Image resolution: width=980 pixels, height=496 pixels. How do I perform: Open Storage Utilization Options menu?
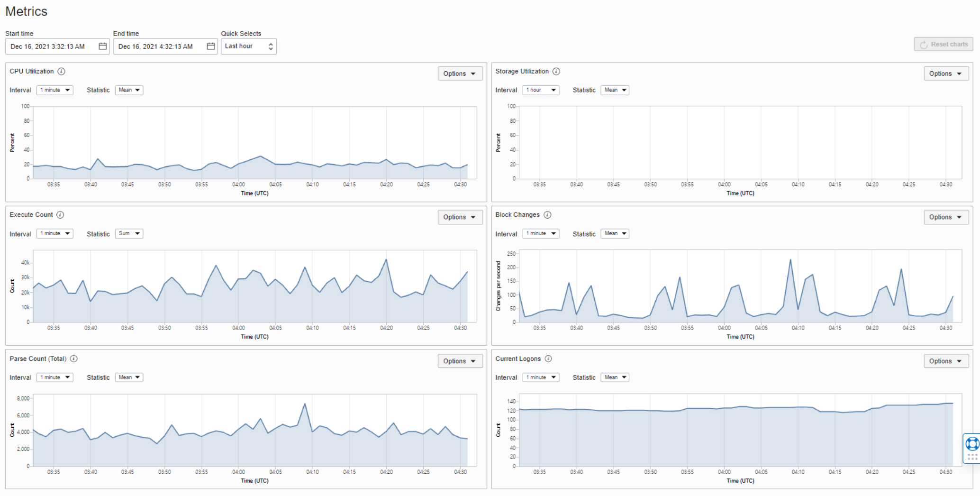[x=946, y=73]
